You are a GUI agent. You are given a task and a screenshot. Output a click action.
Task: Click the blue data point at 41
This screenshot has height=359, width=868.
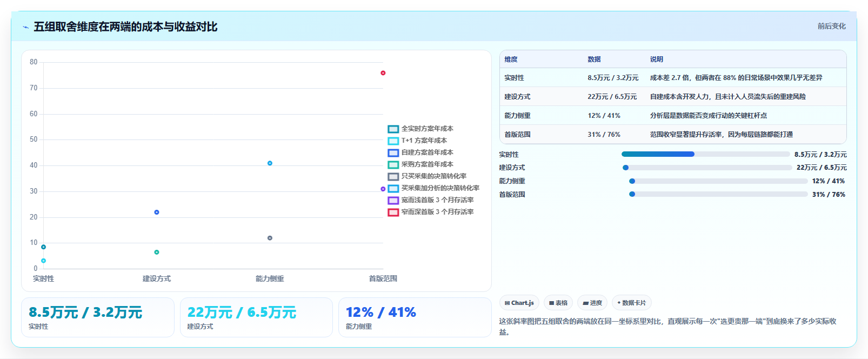270,163
